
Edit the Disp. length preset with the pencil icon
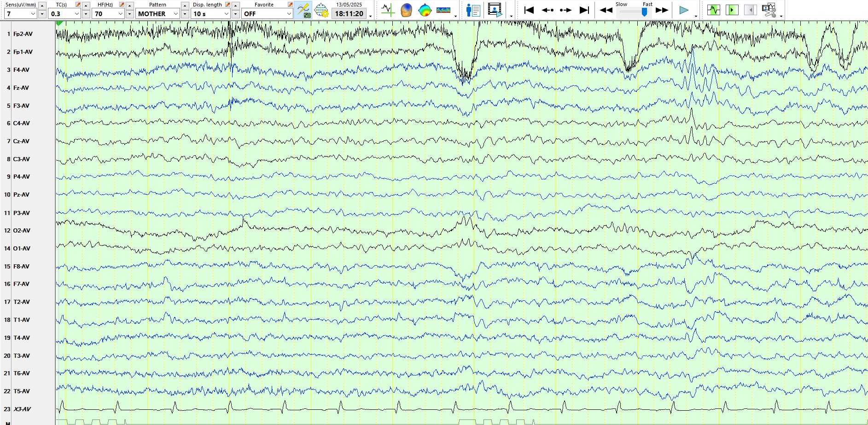click(227, 4)
